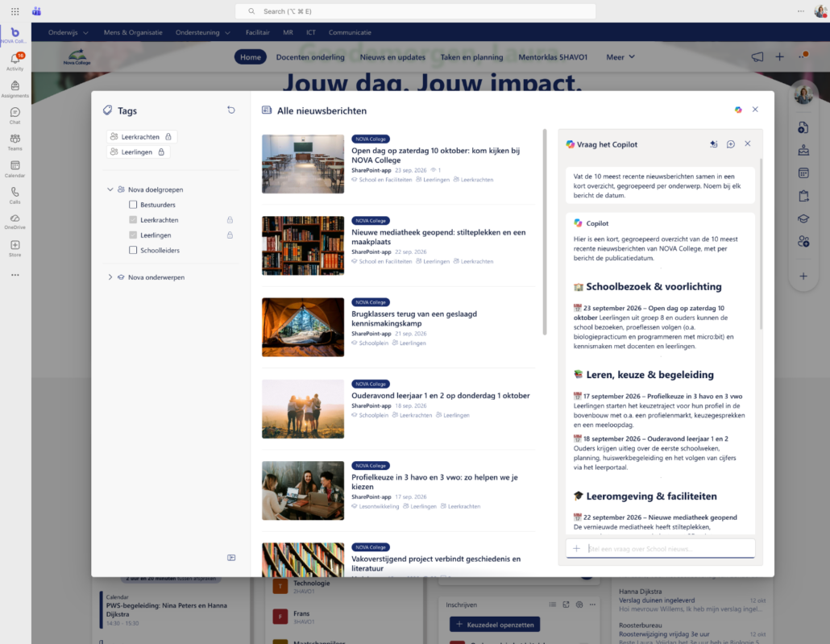Open the app launcher grid
Image resolution: width=830 pixels, height=644 pixels.
(x=15, y=11)
